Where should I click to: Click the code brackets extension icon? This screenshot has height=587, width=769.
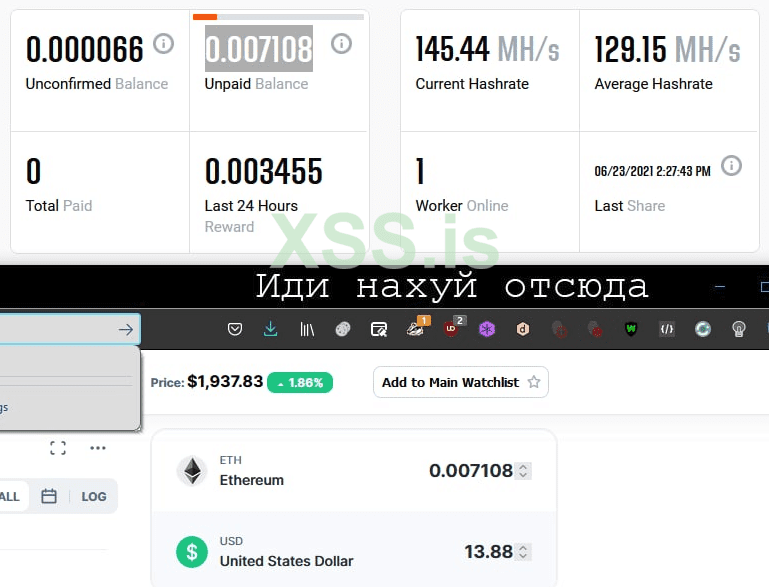click(x=667, y=329)
